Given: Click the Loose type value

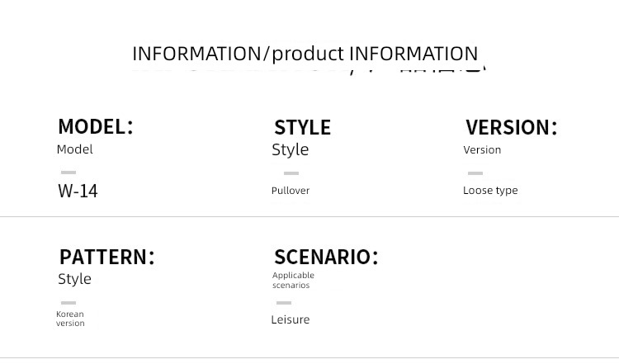Looking at the screenshot, I should pyautogui.click(x=490, y=191).
